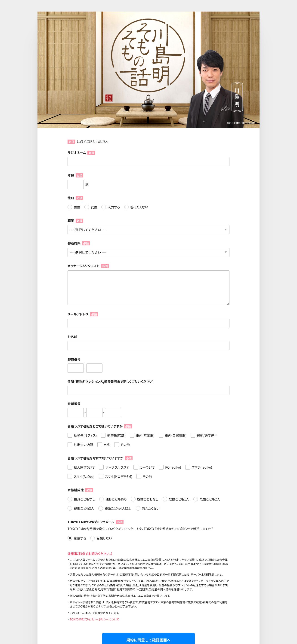This screenshot has height=644, width=297.
Task: Select 受信しない newsletter option
Action: coord(93,538)
